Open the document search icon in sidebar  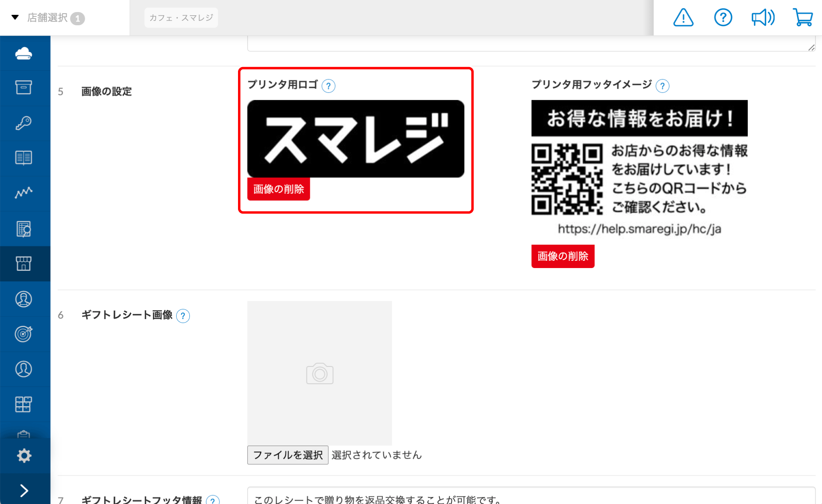(x=24, y=229)
